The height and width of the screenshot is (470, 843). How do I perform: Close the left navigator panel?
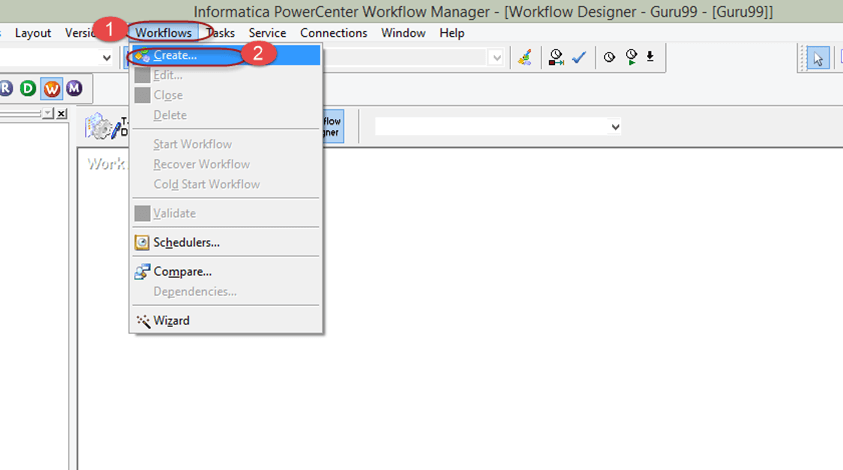click(62, 114)
